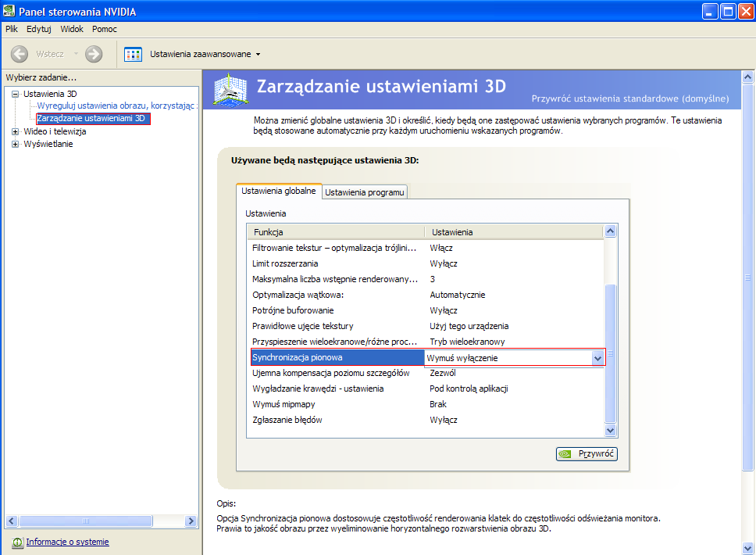
Task: Click main page scroll up arrow
Action: point(748,77)
